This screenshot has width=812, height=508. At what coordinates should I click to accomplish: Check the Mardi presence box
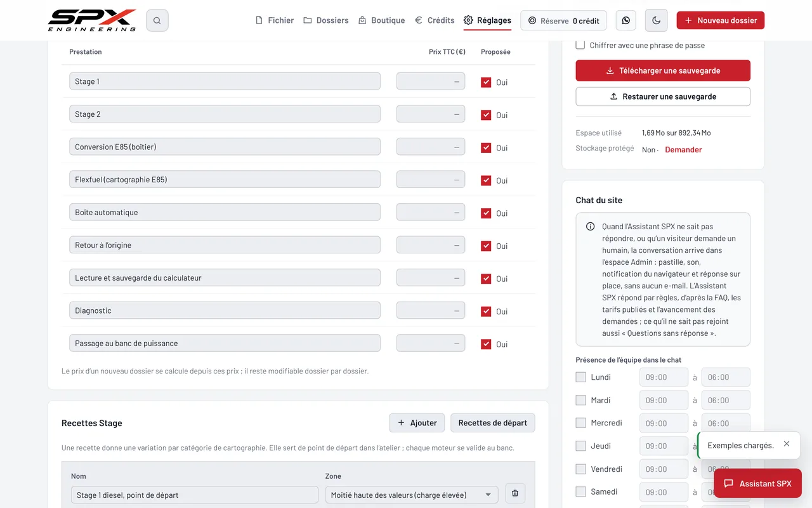pos(580,400)
